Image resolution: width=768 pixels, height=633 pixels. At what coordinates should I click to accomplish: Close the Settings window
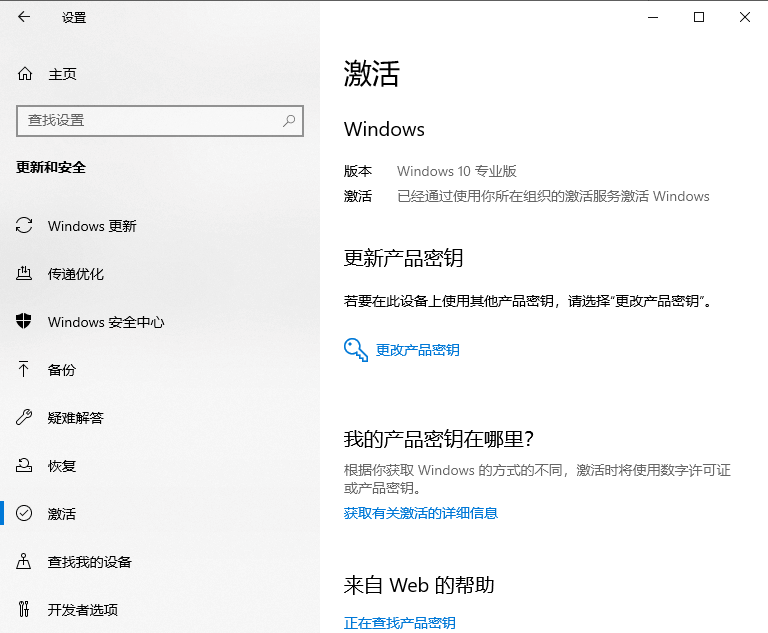coord(745,17)
